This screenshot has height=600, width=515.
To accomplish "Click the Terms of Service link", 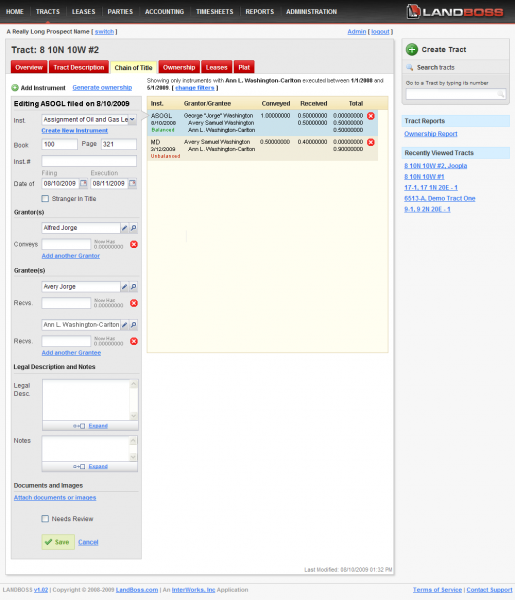I will tap(437, 590).
